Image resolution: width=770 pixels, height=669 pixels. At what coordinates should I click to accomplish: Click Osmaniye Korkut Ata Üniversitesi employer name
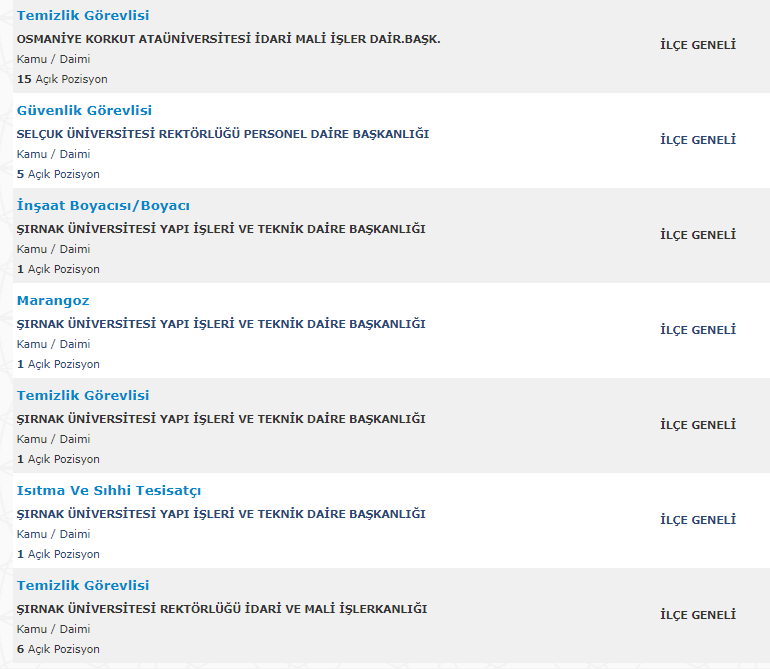tap(229, 39)
